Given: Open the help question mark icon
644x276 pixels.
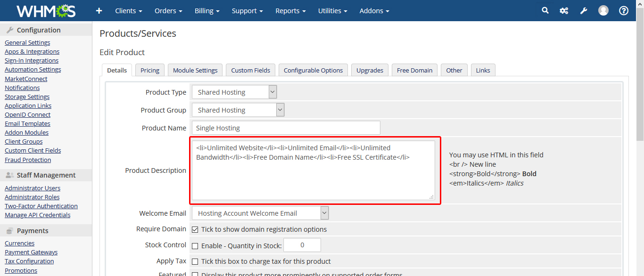Looking at the screenshot, I should (624, 10).
